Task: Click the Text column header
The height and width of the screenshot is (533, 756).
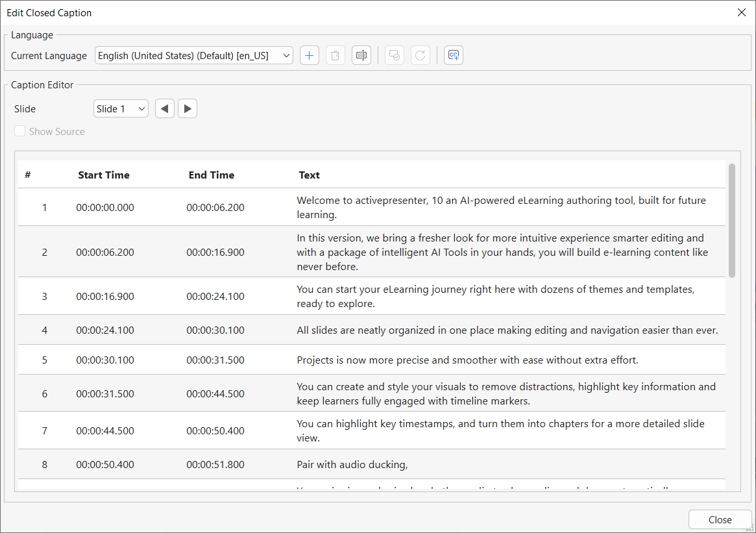Action: tap(309, 175)
